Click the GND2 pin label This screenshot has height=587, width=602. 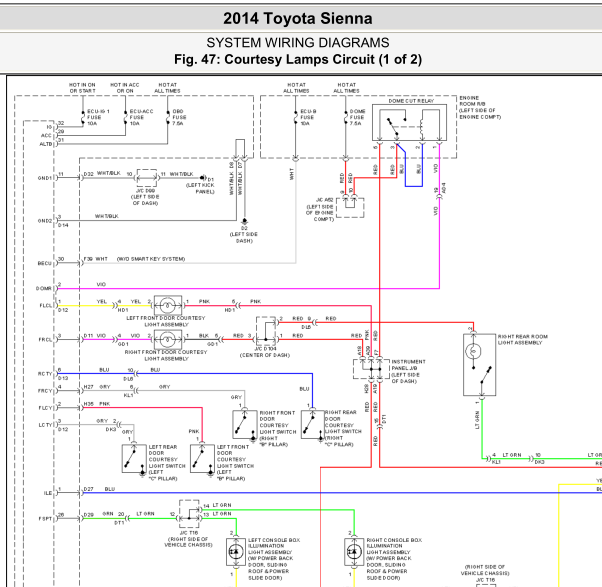pyautogui.click(x=45, y=221)
